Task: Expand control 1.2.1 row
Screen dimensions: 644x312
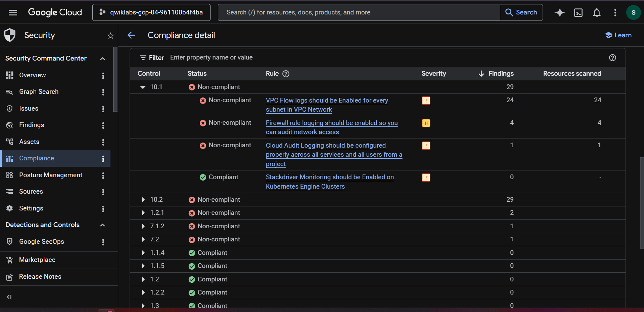Action: (x=143, y=213)
